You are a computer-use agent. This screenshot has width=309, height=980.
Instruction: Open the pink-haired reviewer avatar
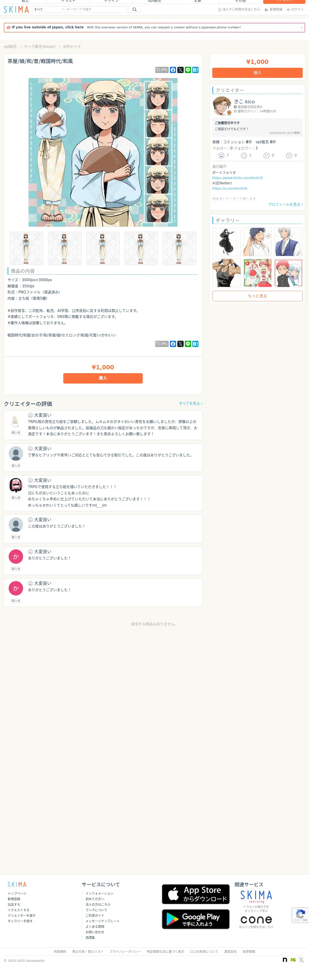coord(16,485)
